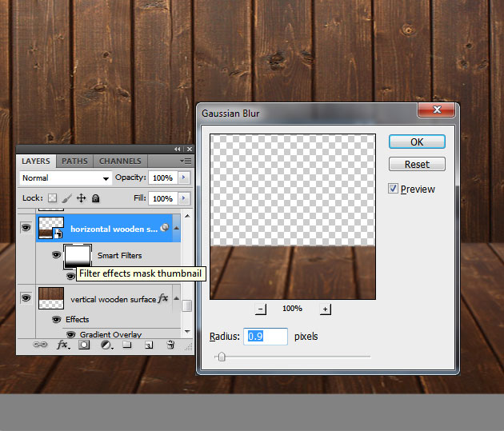Uncheck the Preview checkbox

[x=393, y=189]
